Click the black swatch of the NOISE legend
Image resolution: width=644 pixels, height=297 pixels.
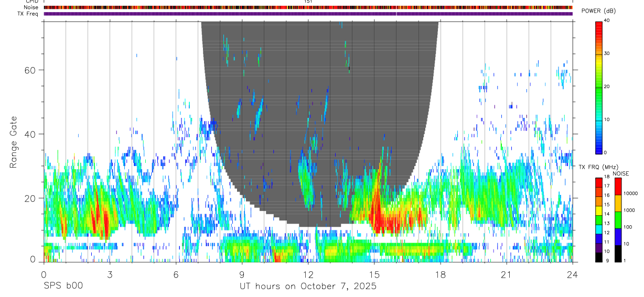[617, 254]
